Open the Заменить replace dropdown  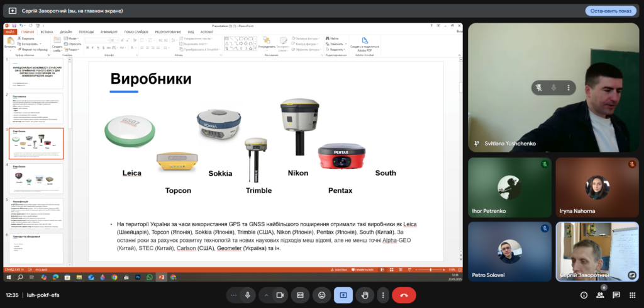coord(336,43)
